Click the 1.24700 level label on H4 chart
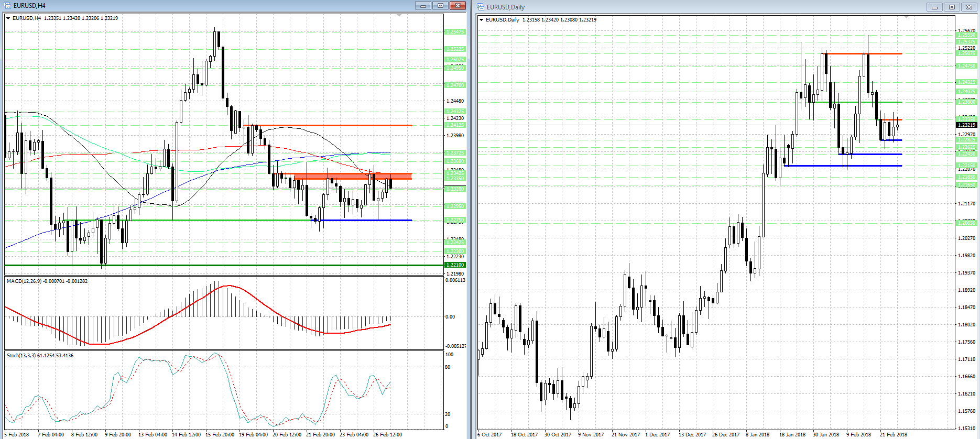 pos(455,85)
